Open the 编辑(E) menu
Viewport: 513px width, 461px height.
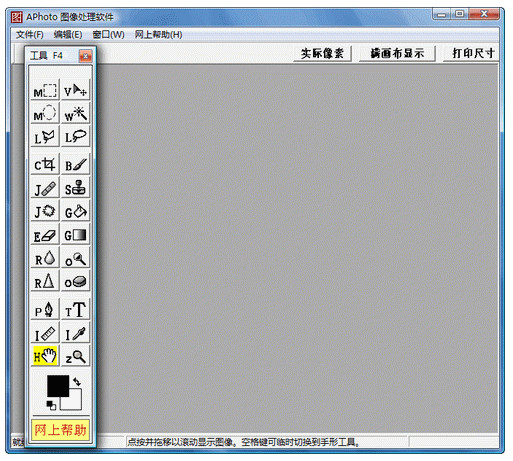(68, 35)
